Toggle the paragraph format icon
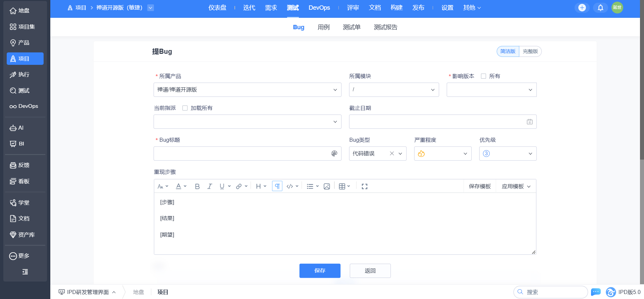Image resolution: width=644 pixels, height=299 pixels. 277,186
